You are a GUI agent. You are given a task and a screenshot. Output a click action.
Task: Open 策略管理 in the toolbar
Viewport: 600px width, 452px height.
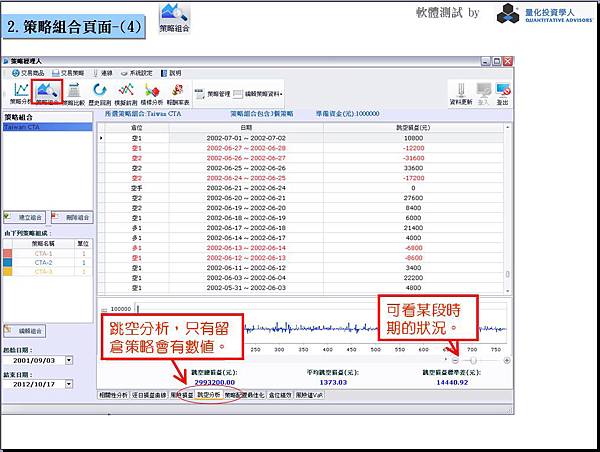click(x=213, y=93)
